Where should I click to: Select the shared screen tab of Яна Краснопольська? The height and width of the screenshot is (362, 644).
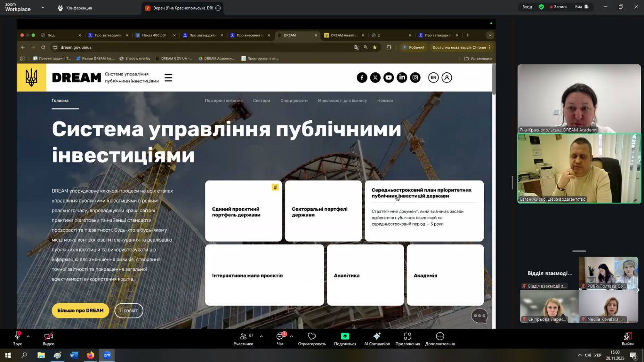coord(183,8)
